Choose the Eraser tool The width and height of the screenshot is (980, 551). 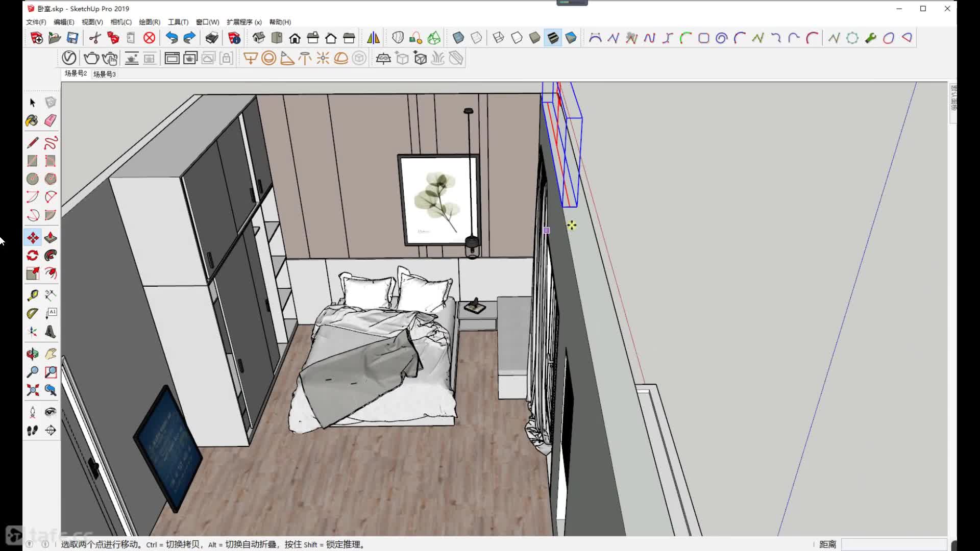pyautogui.click(x=51, y=121)
